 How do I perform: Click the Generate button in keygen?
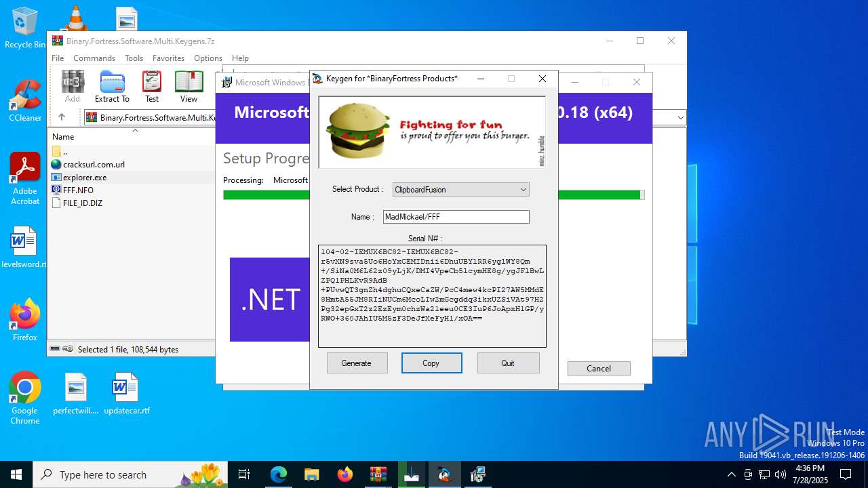click(357, 363)
